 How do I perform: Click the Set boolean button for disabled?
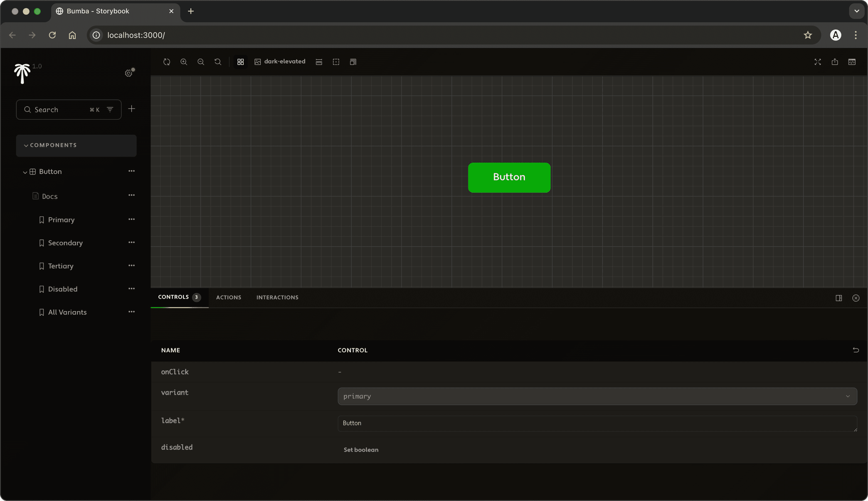pos(361,450)
